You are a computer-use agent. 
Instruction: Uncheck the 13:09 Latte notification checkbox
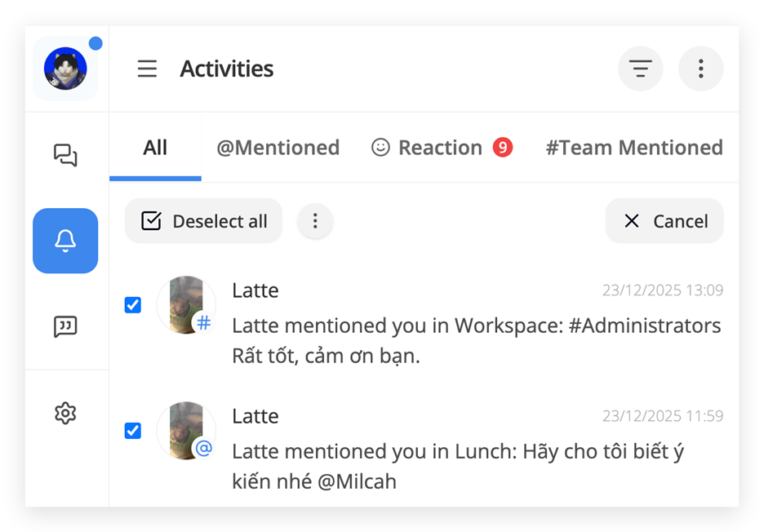133,305
